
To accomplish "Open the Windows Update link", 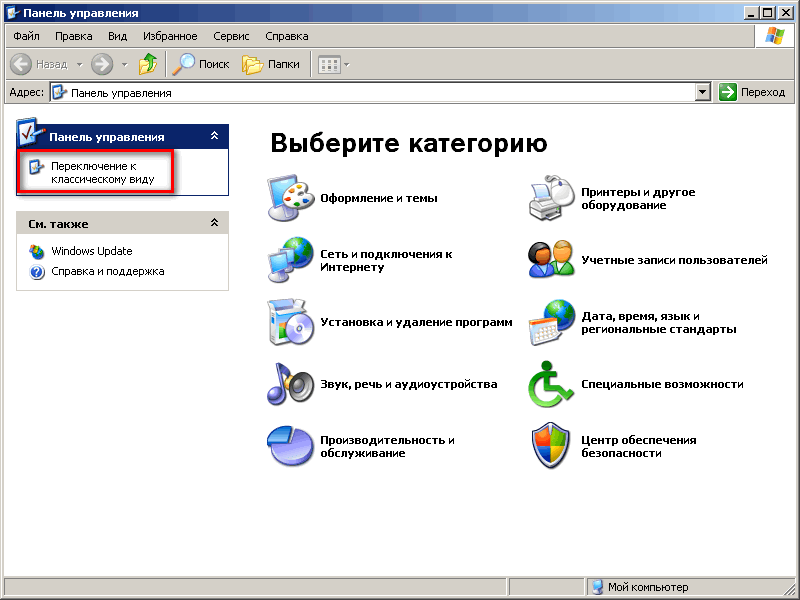I will click(x=91, y=251).
